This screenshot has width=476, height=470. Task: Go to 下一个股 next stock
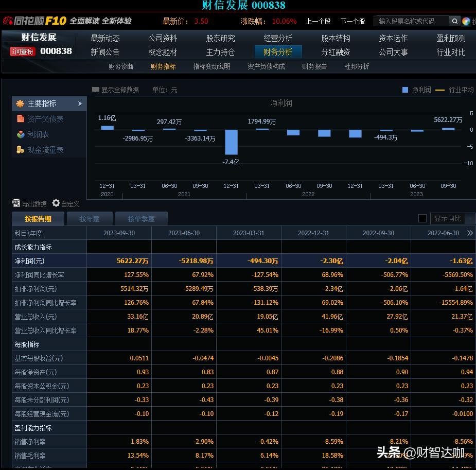(x=352, y=21)
